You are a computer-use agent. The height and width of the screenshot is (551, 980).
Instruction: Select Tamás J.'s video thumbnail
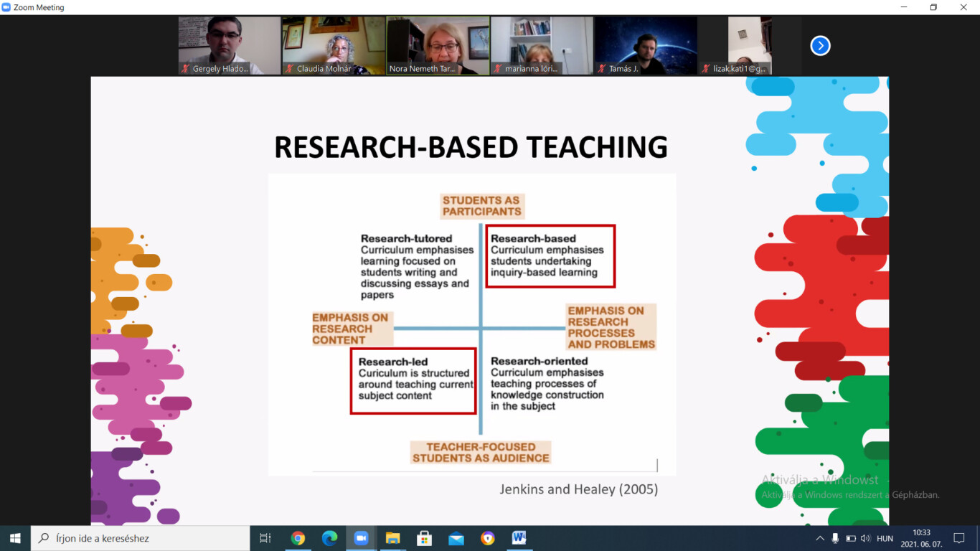coord(646,45)
